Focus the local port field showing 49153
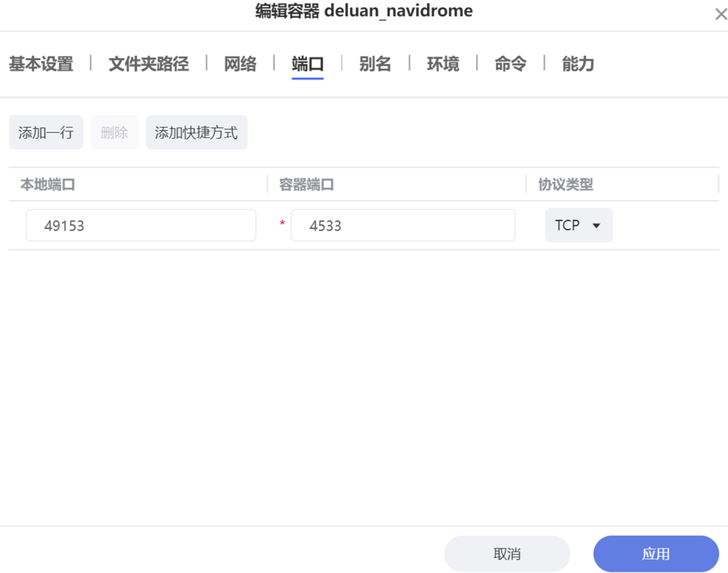Image resolution: width=728 pixels, height=573 pixels. coord(141,225)
